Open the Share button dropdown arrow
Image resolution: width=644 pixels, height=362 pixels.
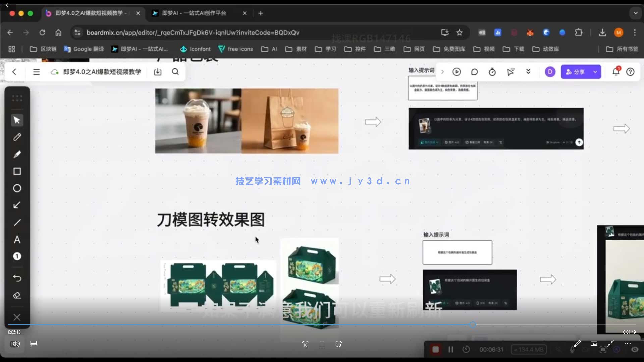595,72
